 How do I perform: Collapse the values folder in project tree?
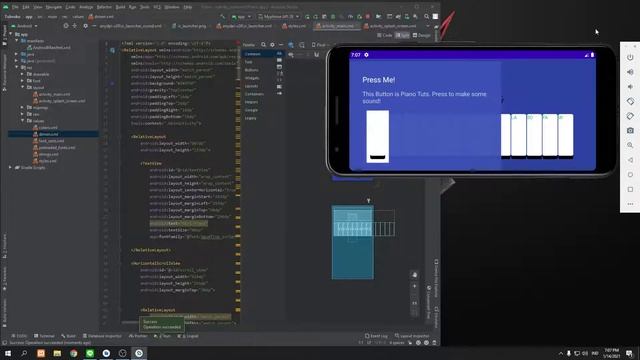22,121
